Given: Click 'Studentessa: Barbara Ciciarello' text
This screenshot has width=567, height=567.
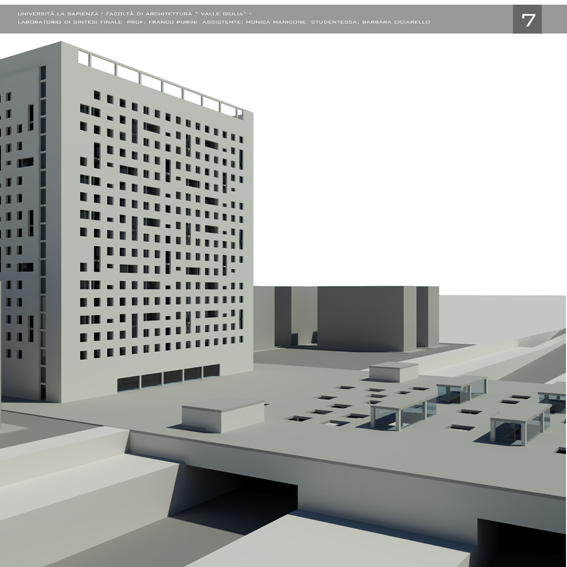Looking at the screenshot, I should (x=370, y=22).
